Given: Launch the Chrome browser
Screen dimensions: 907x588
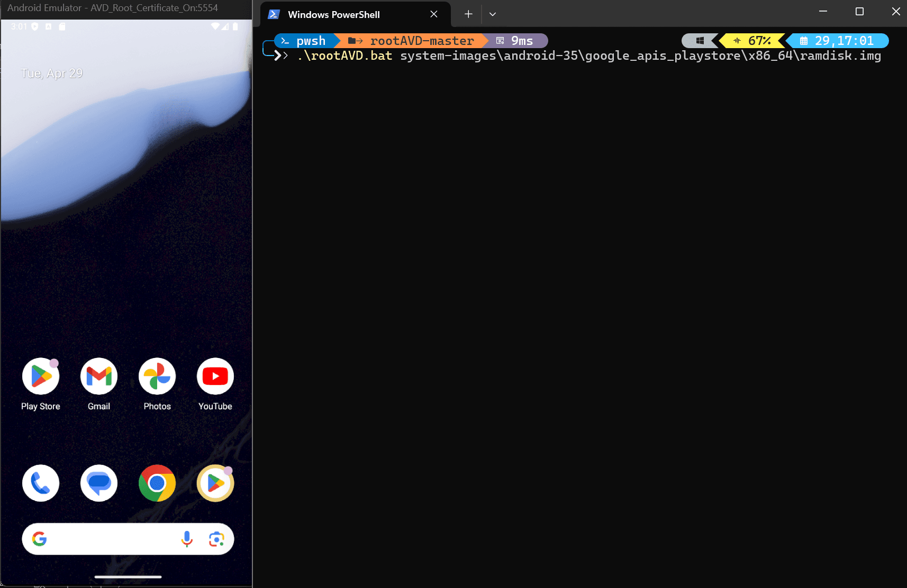Looking at the screenshot, I should click(157, 483).
